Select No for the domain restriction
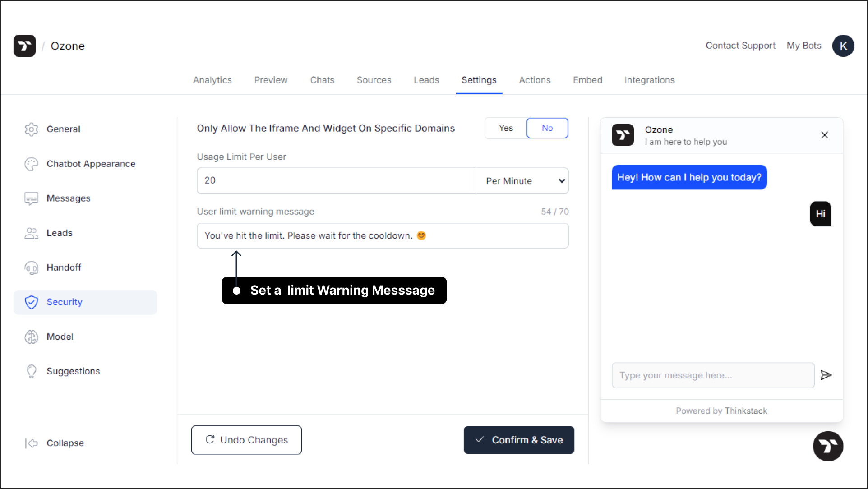The image size is (868, 489). (547, 128)
